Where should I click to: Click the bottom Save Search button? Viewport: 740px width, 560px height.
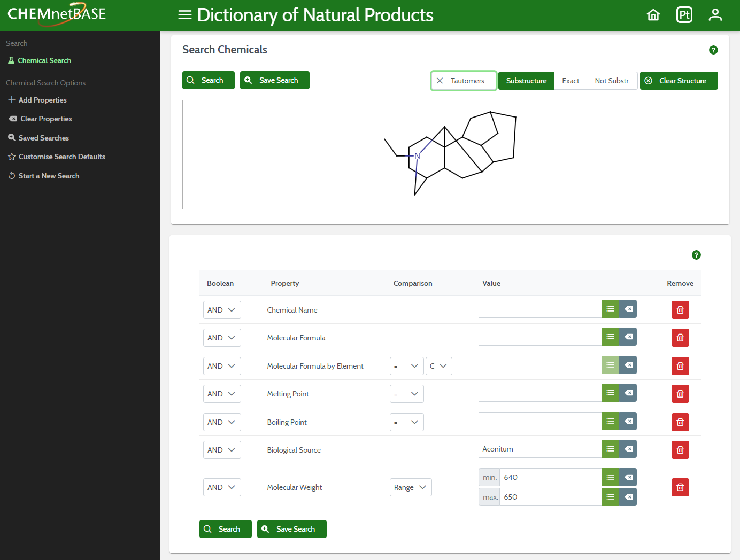292,529
